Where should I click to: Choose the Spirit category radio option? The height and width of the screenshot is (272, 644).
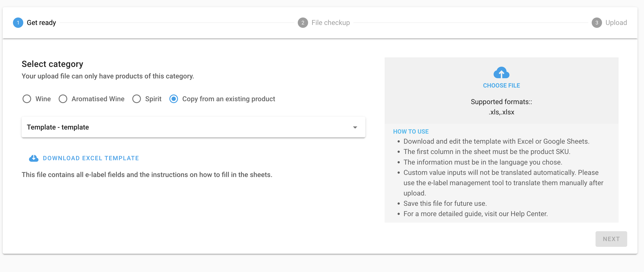tap(137, 99)
